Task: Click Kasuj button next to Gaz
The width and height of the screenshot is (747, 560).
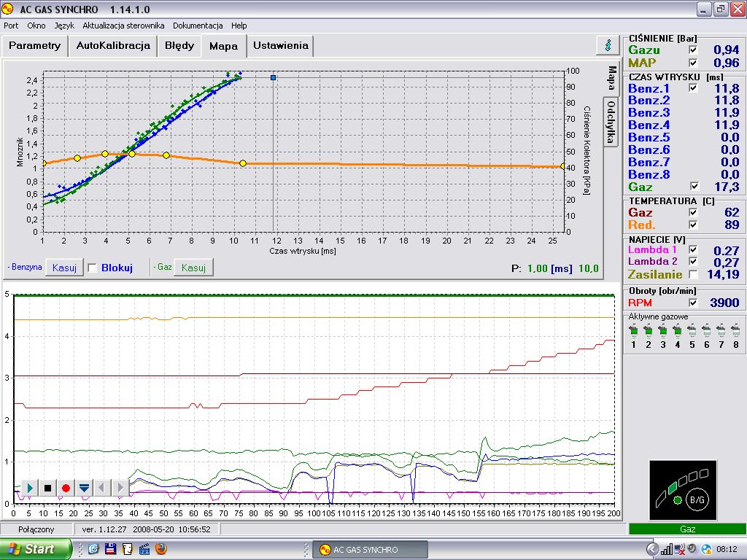Action: pos(193,268)
